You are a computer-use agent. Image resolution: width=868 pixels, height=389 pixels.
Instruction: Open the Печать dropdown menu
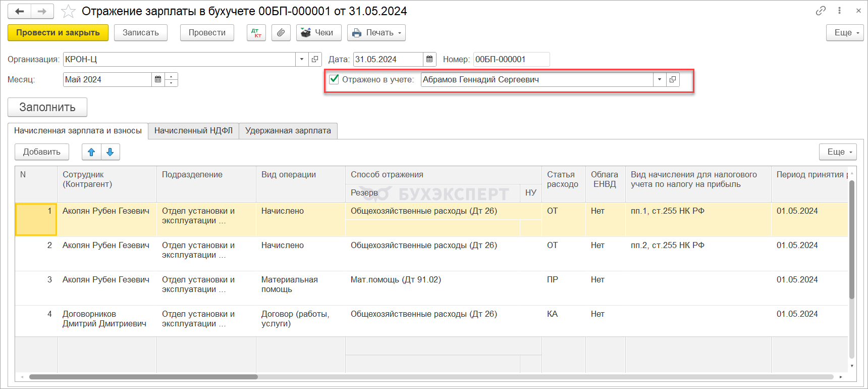click(376, 33)
